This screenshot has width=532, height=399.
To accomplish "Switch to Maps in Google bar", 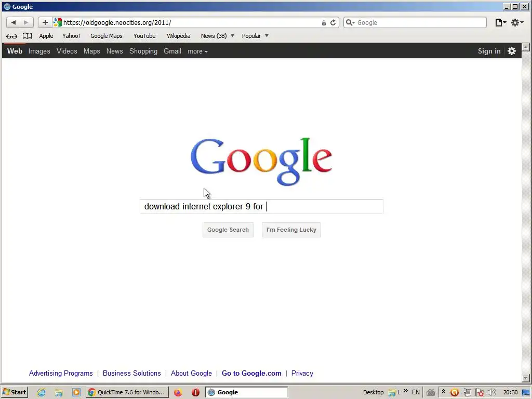I will pyautogui.click(x=91, y=51).
